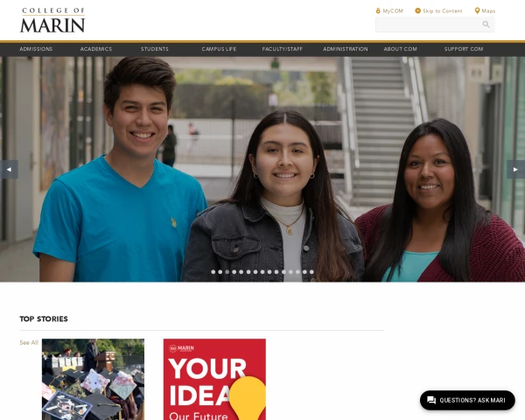Image resolution: width=525 pixels, height=420 pixels.
Task: Expand the Academics menu
Action: (96, 49)
